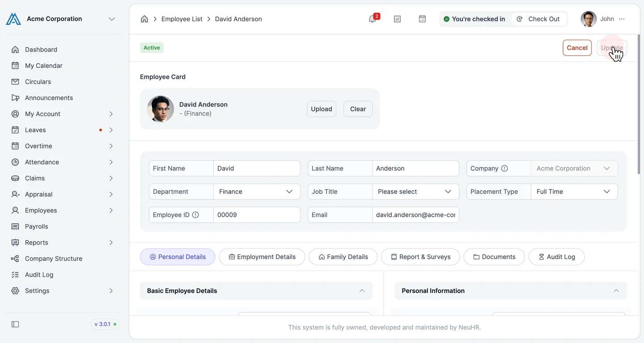This screenshot has width=644, height=343.
Task: Click the Cancel button
Action: (x=577, y=48)
